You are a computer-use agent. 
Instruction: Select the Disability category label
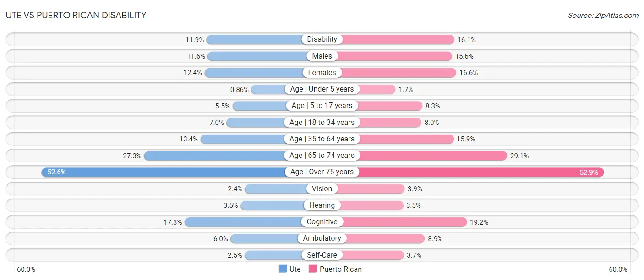click(x=322, y=39)
